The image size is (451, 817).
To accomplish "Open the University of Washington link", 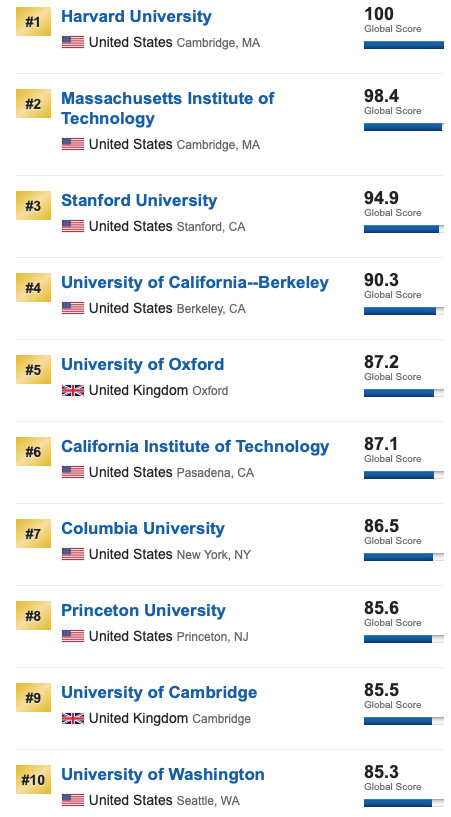I will point(163,774).
